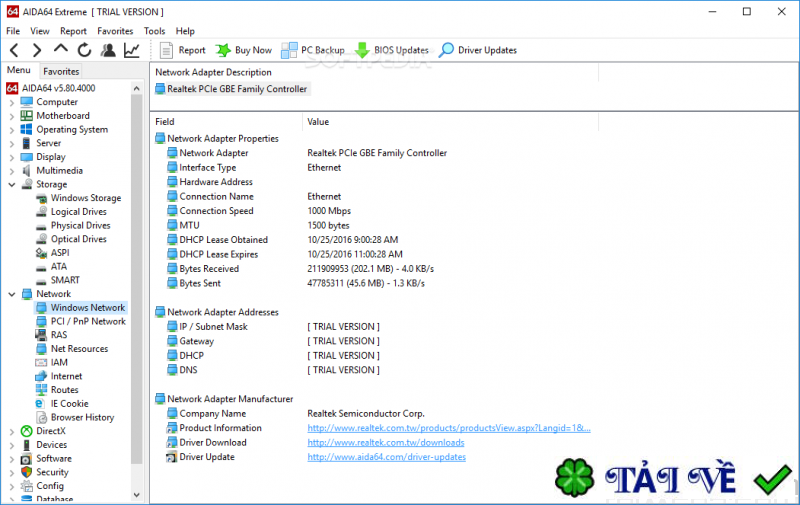Open the aida64.com/driver-updates link

pos(386,457)
